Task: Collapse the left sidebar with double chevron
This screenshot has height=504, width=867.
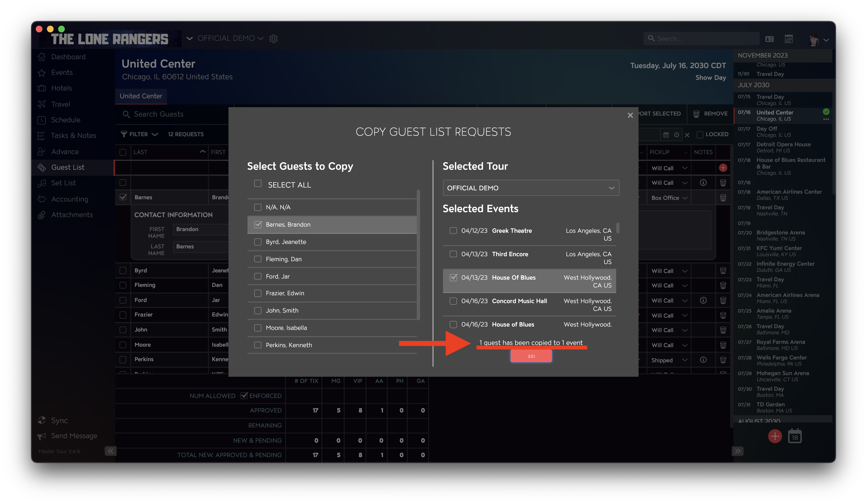Action: coord(110,451)
